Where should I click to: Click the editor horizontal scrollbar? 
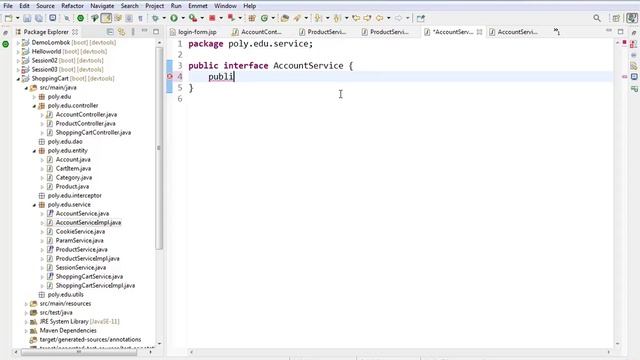pos(400,352)
